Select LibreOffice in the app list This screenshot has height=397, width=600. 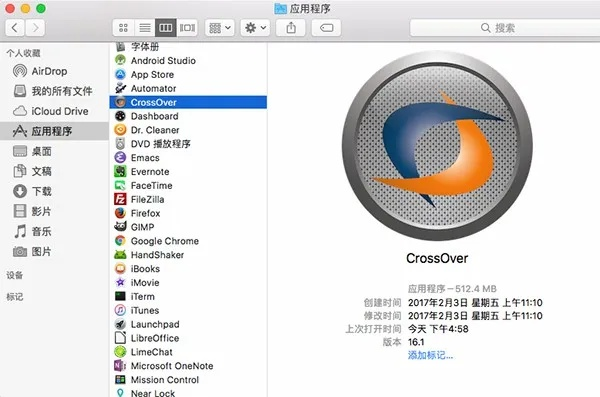click(188, 338)
